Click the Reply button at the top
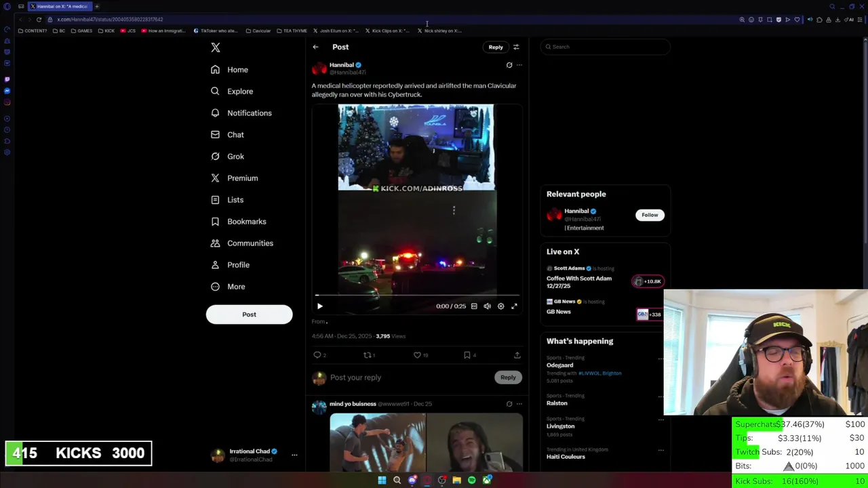868x488 pixels. click(x=496, y=47)
